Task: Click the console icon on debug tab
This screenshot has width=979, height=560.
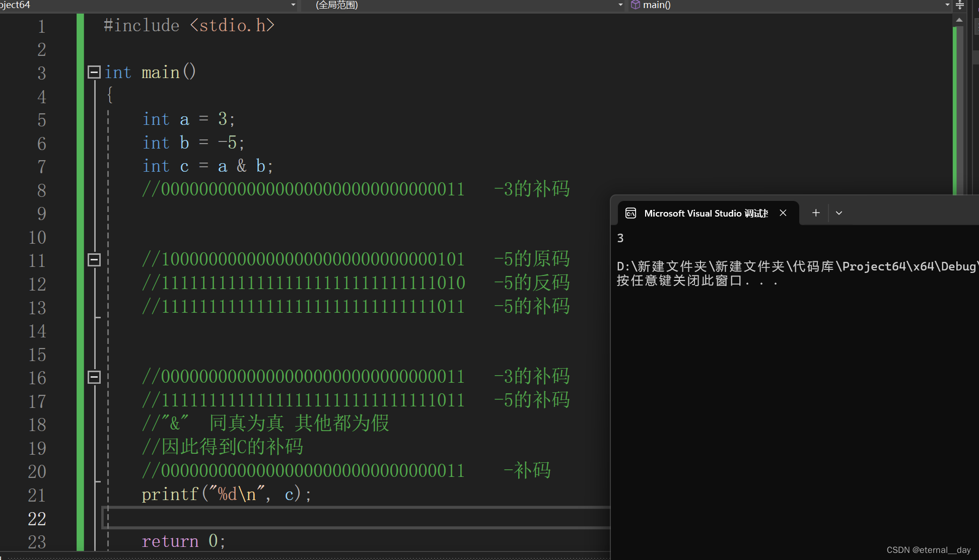Action: [631, 213]
